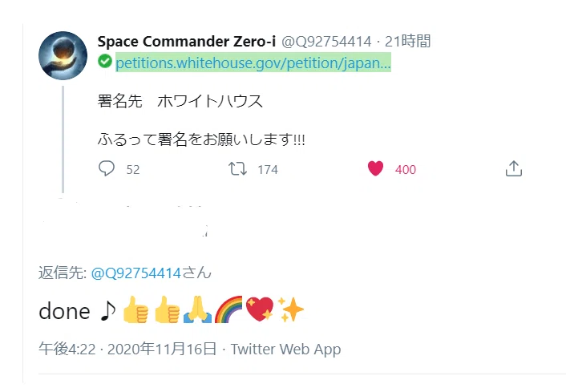Click the 174 retweets count
The image size is (566, 392).
(268, 170)
